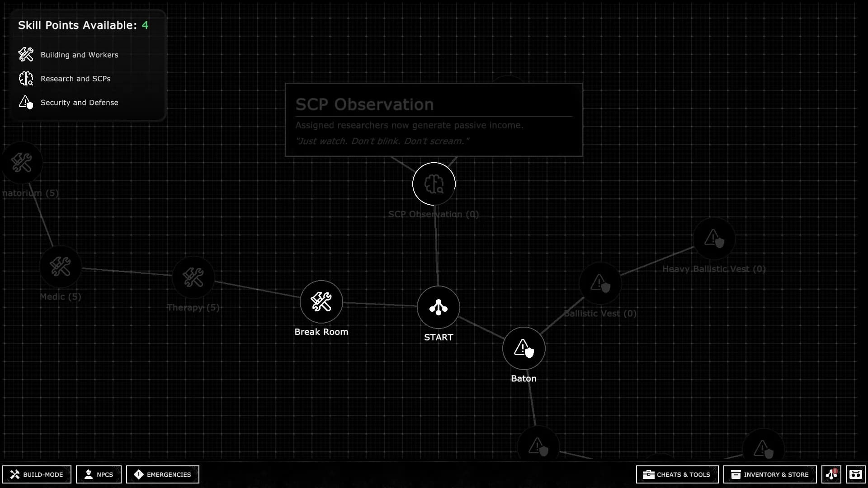Click the Therapy (5) label

point(193,308)
